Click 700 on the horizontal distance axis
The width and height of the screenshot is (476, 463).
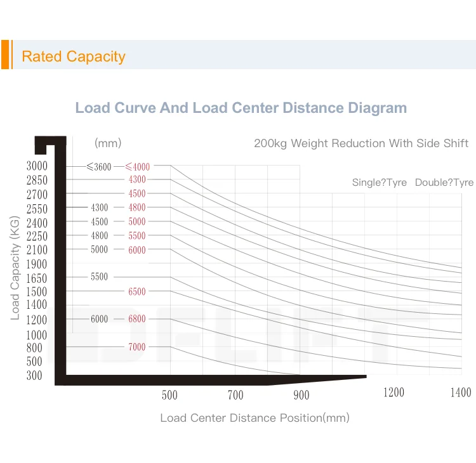(235, 395)
